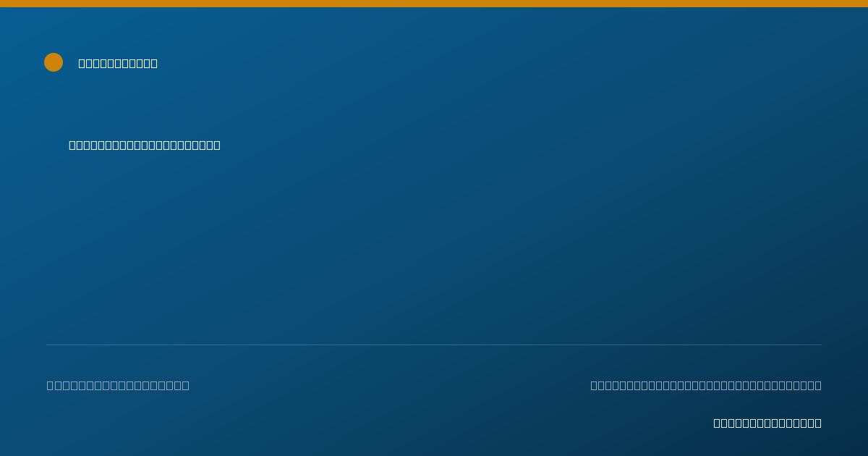Screen dimensions: 868x456
Task: Click the header text beside orange circle
Action: (118, 63)
